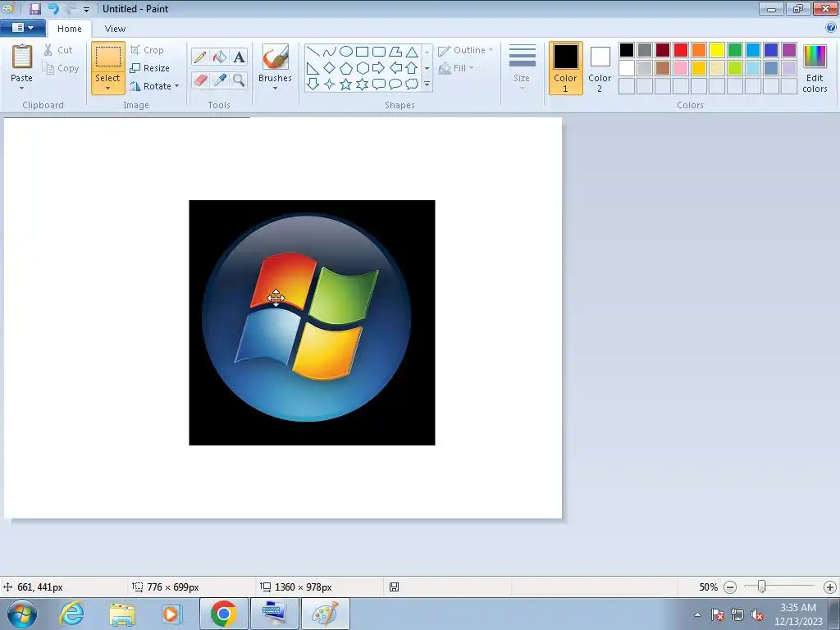Open Windows Explorer folder from taskbar
Image resolution: width=840 pixels, height=630 pixels.
coord(122,614)
